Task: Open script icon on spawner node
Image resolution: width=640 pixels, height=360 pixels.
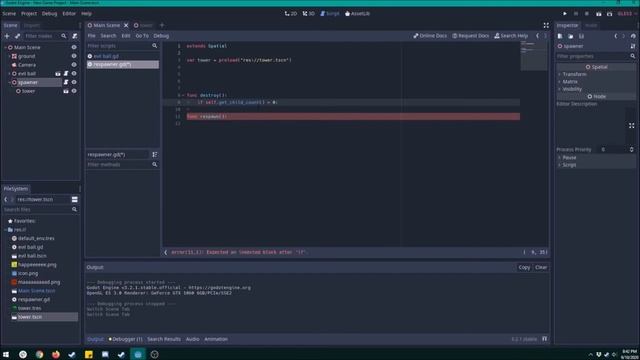Action: click(x=66, y=82)
